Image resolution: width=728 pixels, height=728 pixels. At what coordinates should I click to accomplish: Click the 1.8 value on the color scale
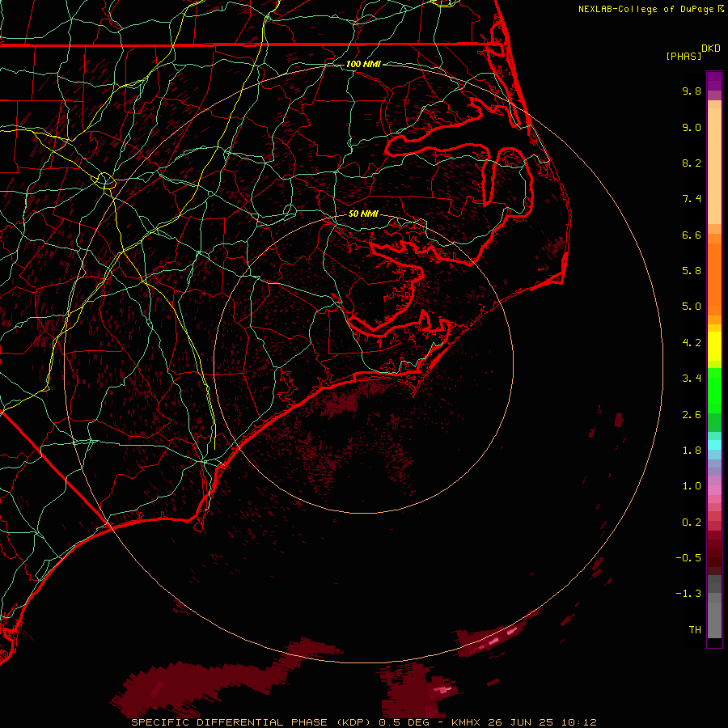692,451
